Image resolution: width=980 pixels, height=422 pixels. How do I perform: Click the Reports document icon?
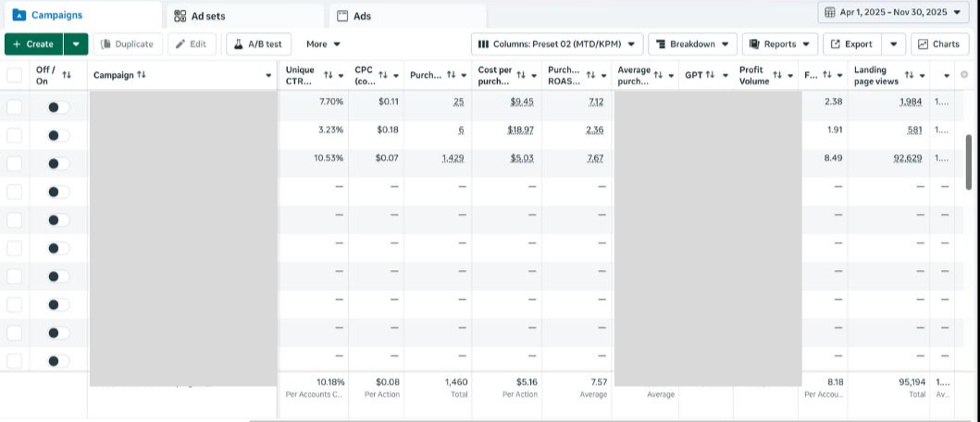click(x=754, y=44)
